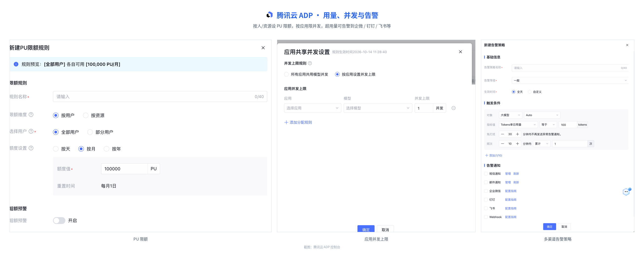Screen dimensions: 644x261
Task: Open the Auto model dropdown
Action: (x=542, y=115)
